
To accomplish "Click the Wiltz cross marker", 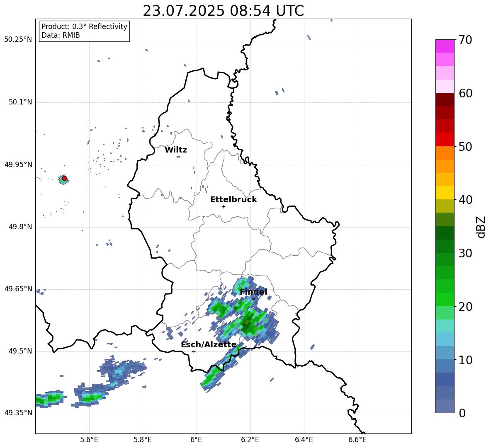I will (178, 157).
